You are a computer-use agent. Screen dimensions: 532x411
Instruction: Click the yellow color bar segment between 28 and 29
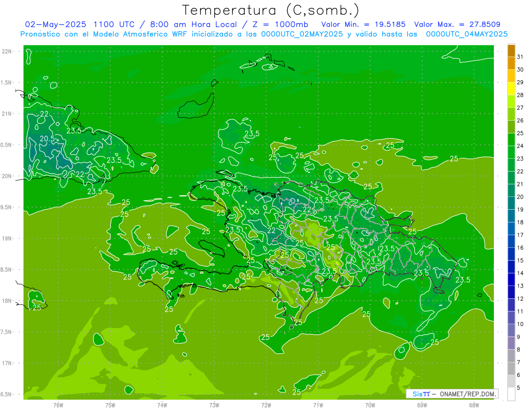511,88
